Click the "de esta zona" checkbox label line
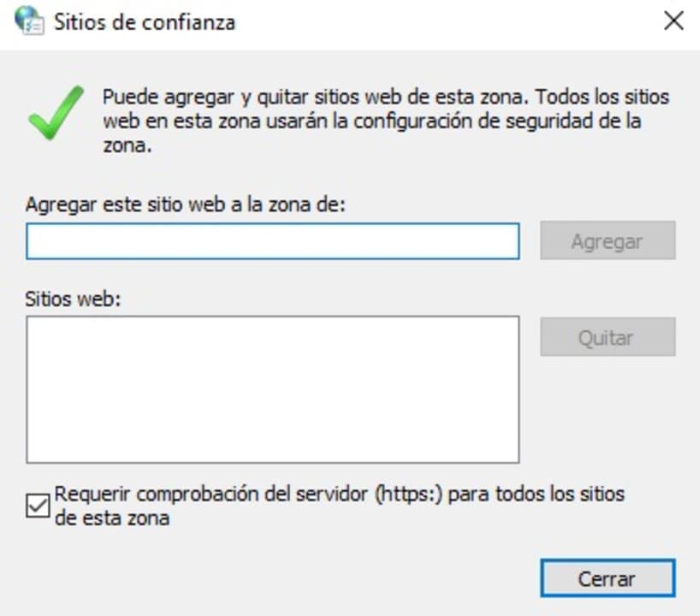 (112, 518)
